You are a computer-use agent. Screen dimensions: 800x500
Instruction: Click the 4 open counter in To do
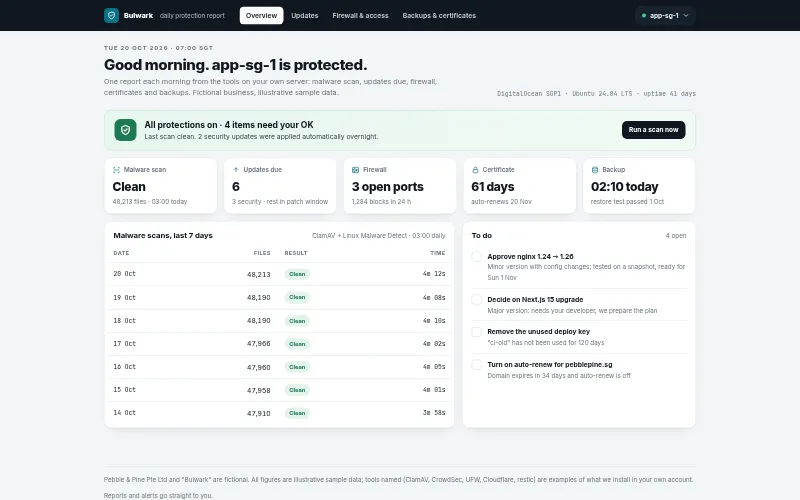point(676,236)
